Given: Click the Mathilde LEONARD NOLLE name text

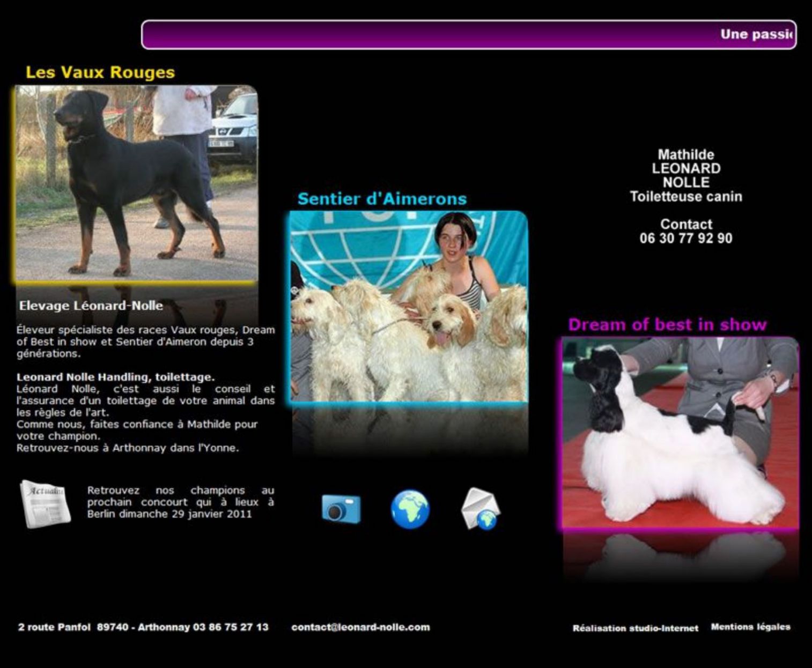Looking at the screenshot, I should [x=686, y=168].
